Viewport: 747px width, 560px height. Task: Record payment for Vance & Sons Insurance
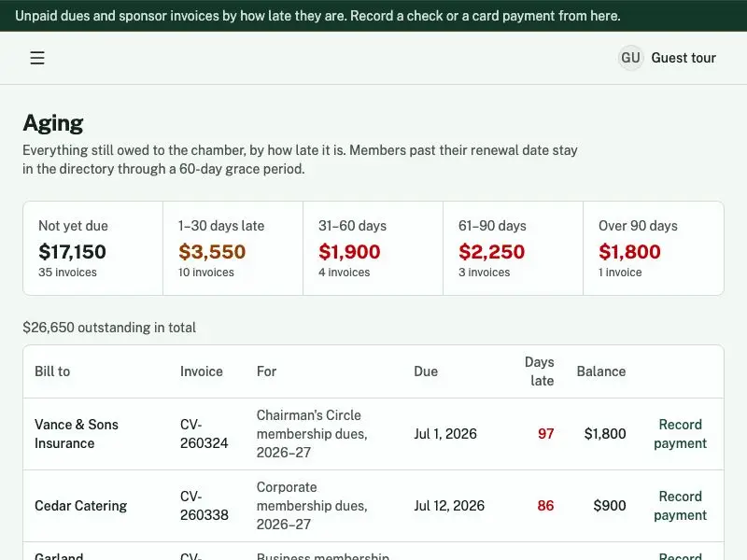680,434
